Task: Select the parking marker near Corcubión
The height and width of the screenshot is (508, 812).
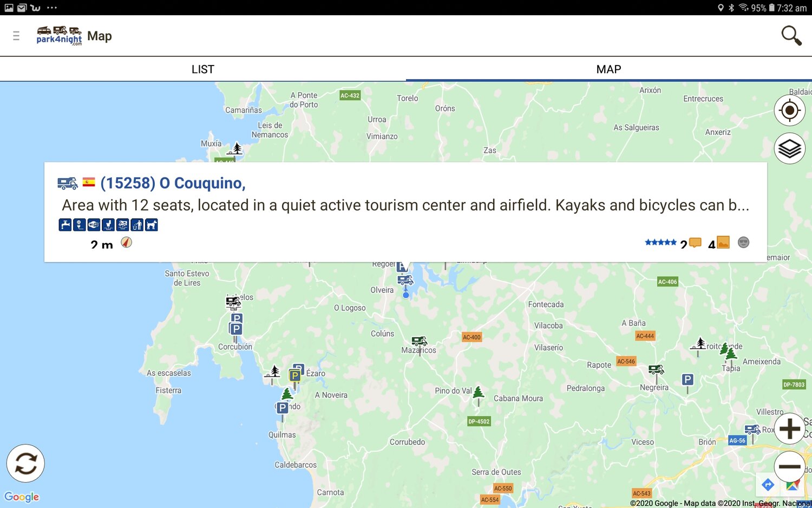Action: click(x=235, y=329)
